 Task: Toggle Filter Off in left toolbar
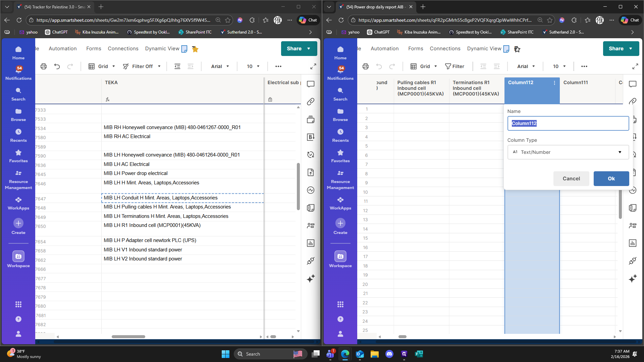tap(142, 66)
